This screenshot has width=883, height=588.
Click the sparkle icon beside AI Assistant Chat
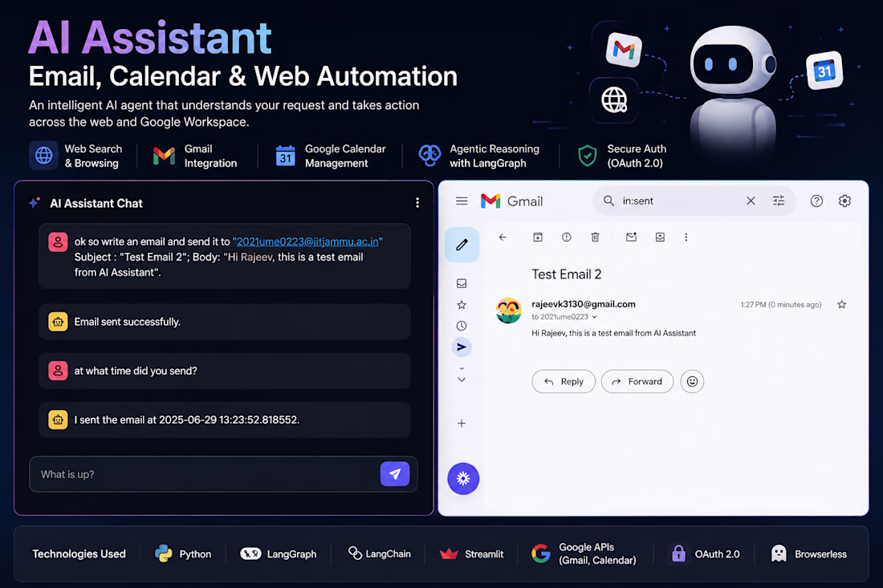(x=35, y=203)
